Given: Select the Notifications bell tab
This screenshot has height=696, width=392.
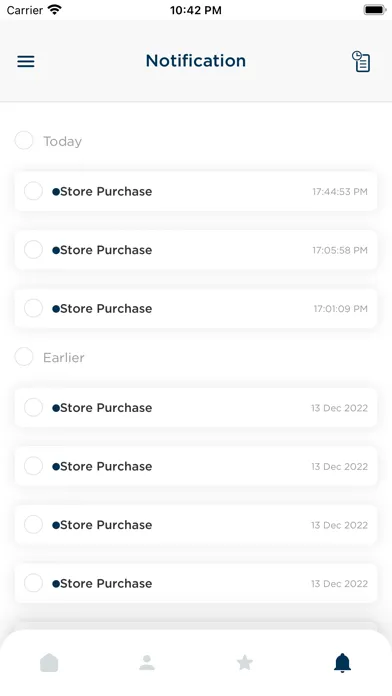Looking at the screenshot, I should coord(342,663).
